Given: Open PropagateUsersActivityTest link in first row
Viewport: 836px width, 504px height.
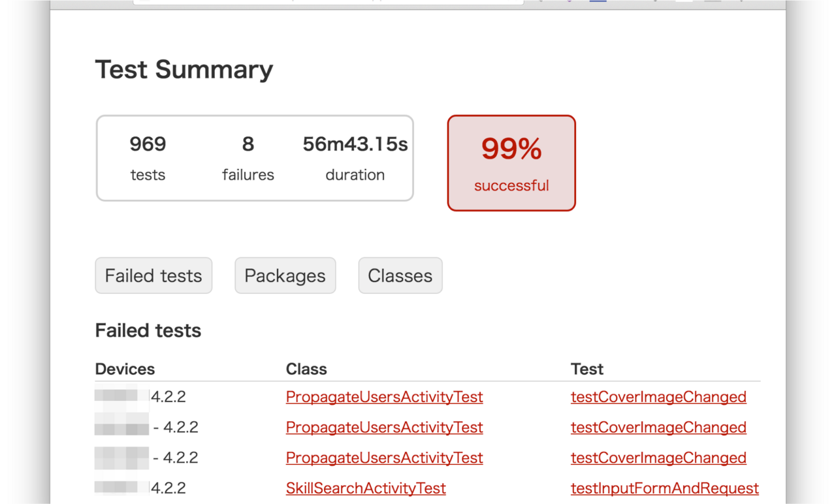Looking at the screenshot, I should click(384, 397).
